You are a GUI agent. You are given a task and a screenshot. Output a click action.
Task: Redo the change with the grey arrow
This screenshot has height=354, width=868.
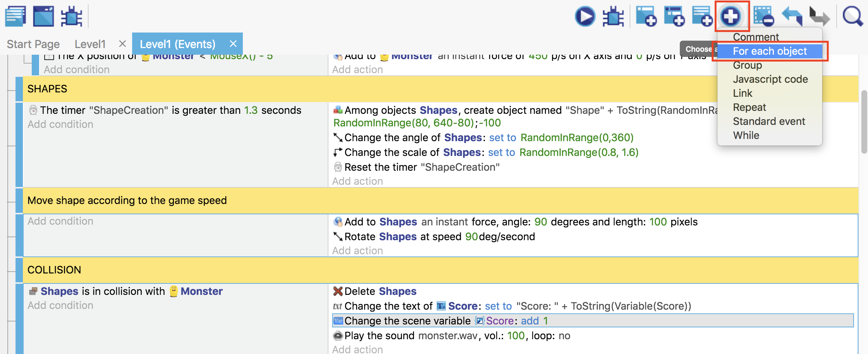tap(819, 16)
